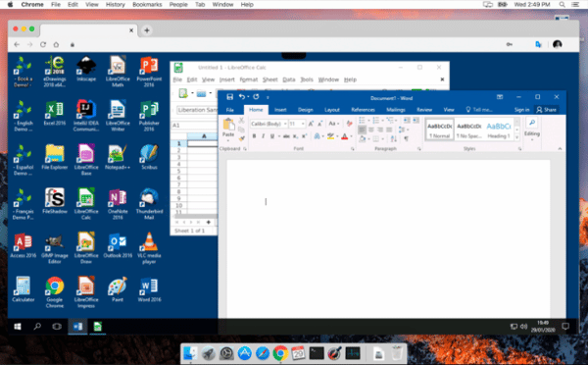
Task: Click the yellow Text Highlight Color button
Action: pyautogui.click(x=330, y=136)
